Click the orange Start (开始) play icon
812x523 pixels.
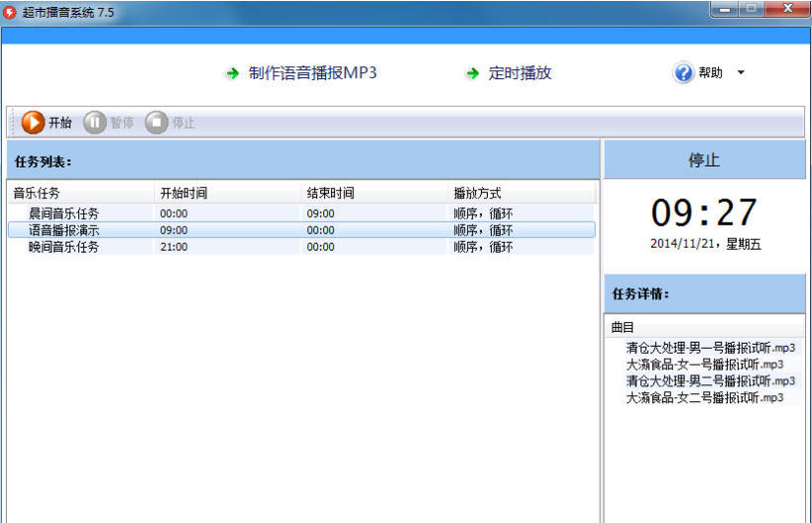click(x=33, y=123)
